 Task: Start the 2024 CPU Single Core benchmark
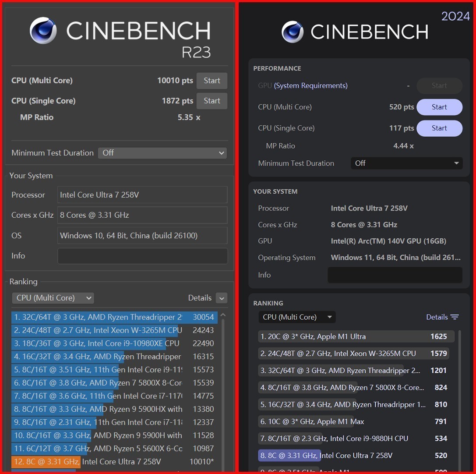[x=439, y=128]
